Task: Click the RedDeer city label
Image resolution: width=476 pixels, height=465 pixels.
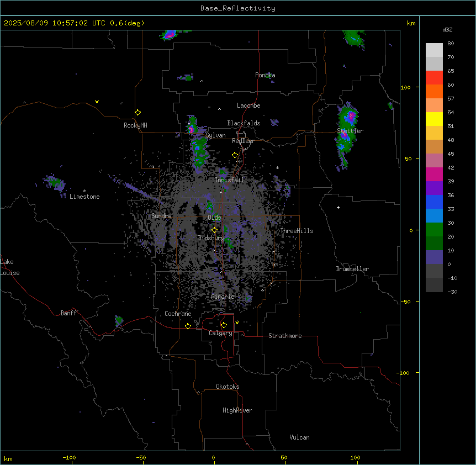Action: tap(243, 141)
